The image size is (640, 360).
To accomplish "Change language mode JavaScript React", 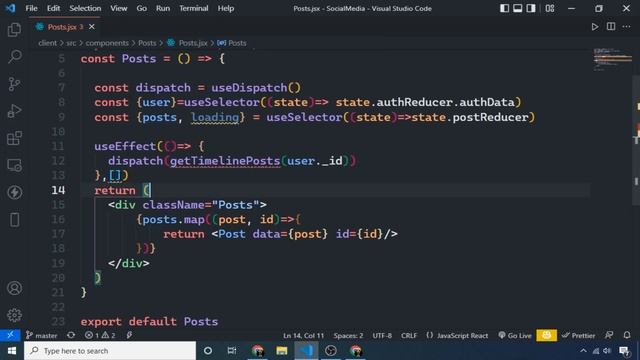I will coord(457,336).
